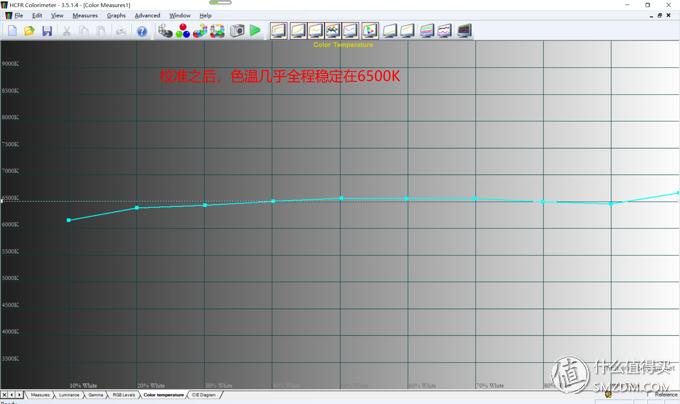Show second monitor graph view icon
The height and width of the screenshot is (404, 680).
coord(298,31)
